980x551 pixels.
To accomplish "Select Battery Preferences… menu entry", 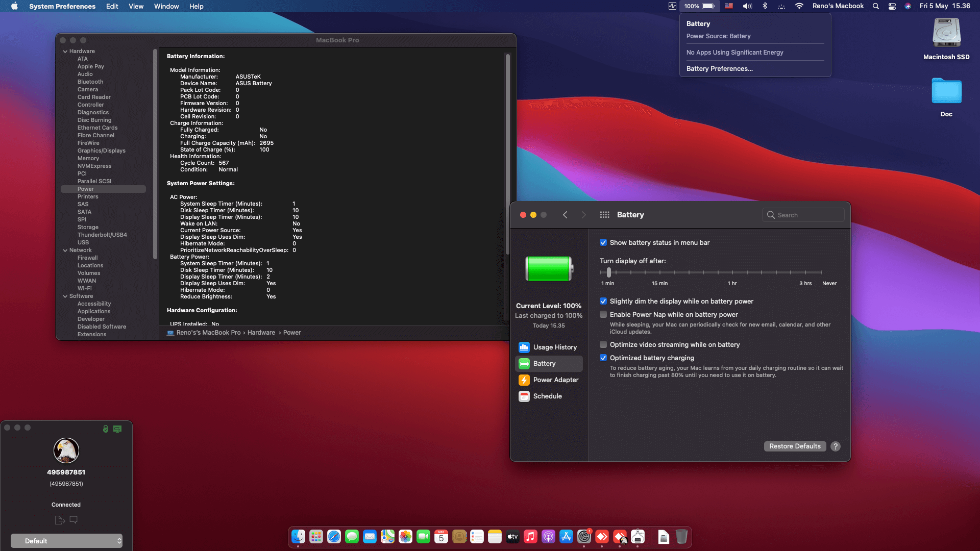I will [719, 69].
